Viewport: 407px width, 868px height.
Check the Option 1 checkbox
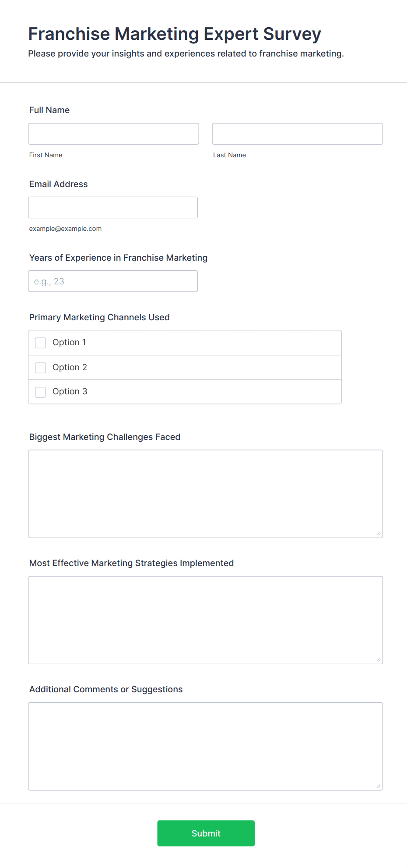tap(41, 343)
